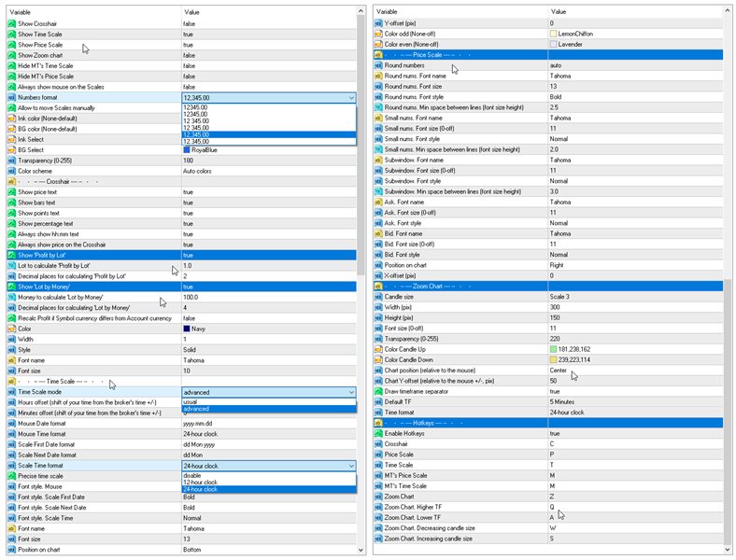This screenshot has width=736, height=560.
Task: Click the icon beside Enable Hotkeys
Action: coord(378,433)
